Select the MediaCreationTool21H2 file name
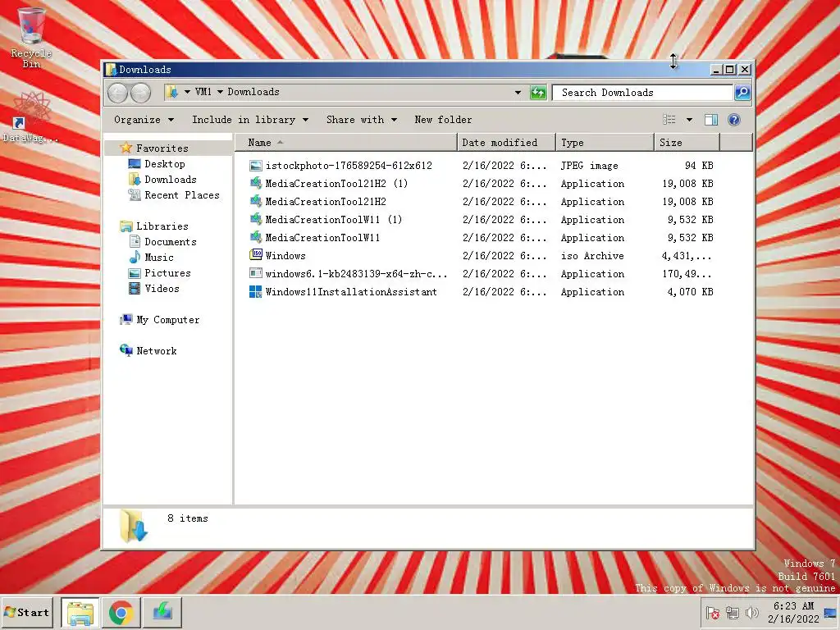The width and height of the screenshot is (840, 630). (326, 202)
